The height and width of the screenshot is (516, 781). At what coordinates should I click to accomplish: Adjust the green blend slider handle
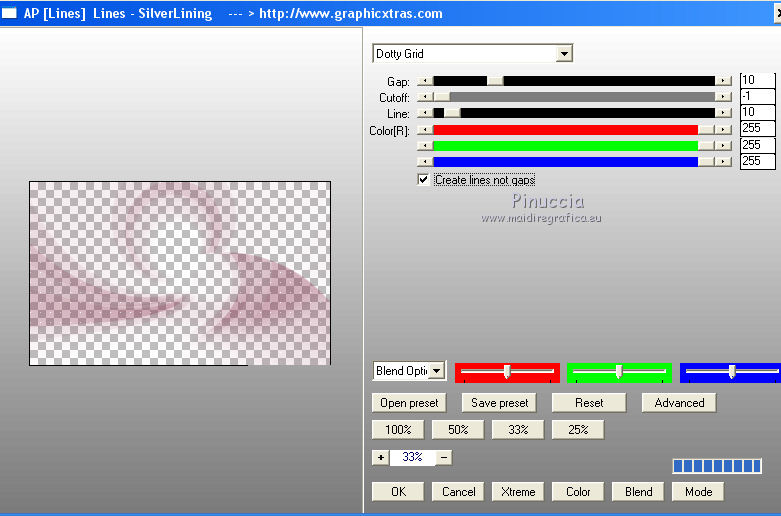click(619, 372)
